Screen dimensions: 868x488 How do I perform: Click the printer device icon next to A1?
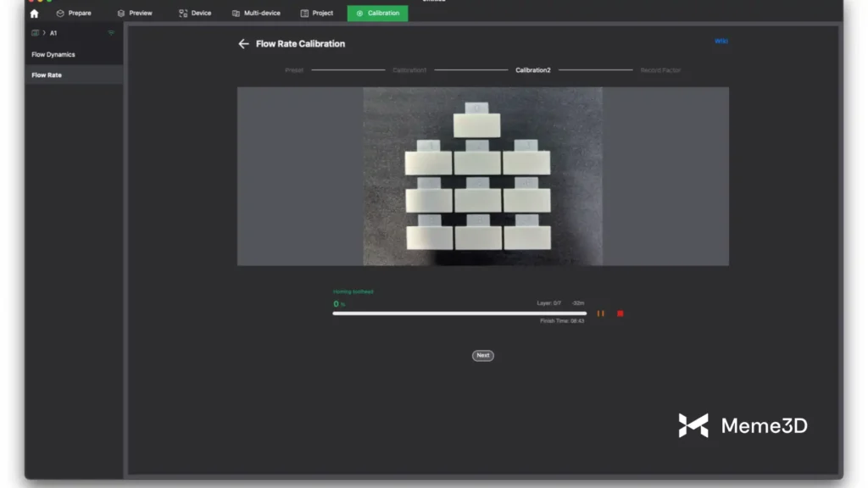(35, 33)
